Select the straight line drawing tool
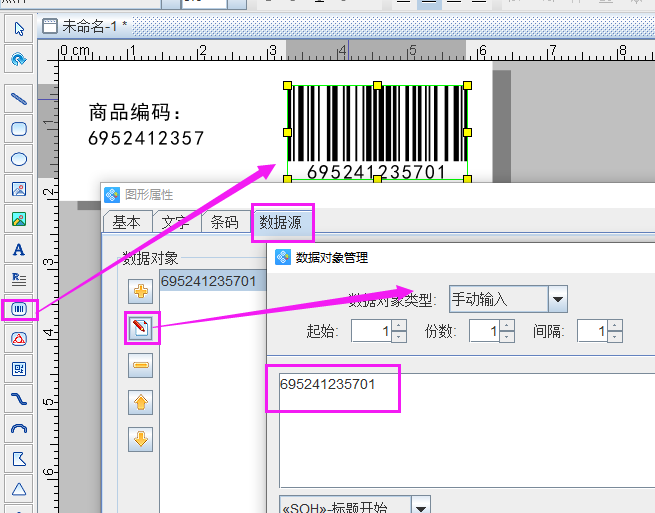 click(19, 99)
